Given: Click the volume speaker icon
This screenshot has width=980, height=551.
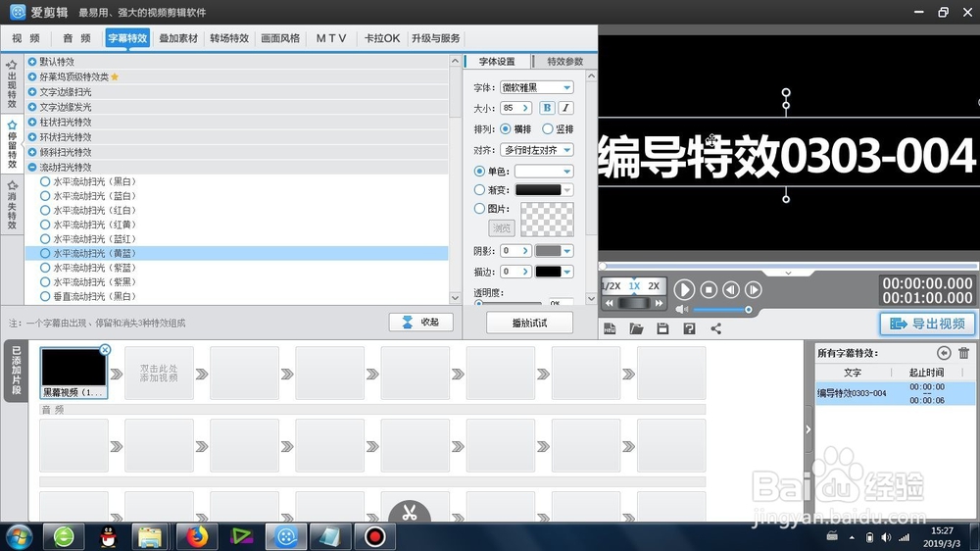Looking at the screenshot, I should pyautogui.click(x=682, y=310).
